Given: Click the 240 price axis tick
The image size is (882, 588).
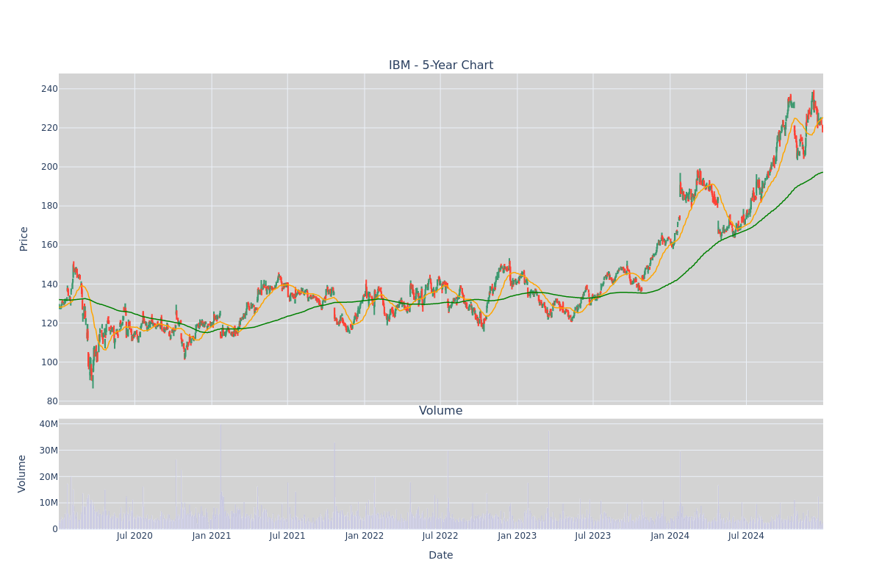Looking at the screenshot, I should [49, 89].
